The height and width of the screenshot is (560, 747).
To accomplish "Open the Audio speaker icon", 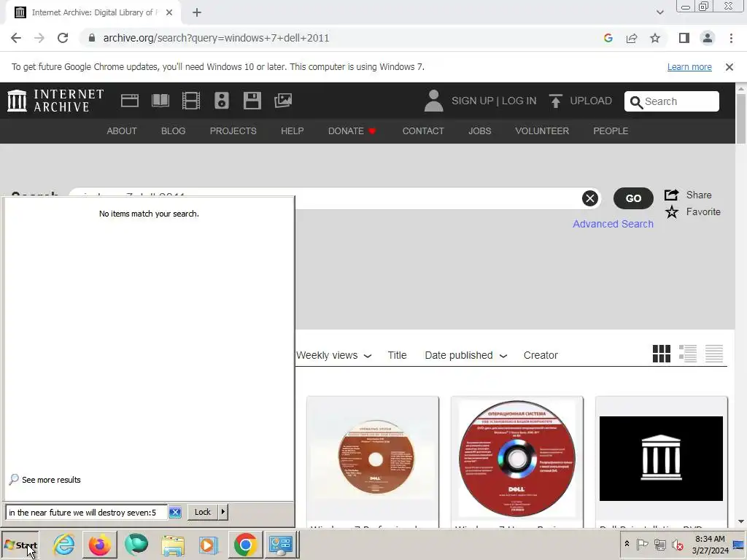I will click(x=222, y=101).
